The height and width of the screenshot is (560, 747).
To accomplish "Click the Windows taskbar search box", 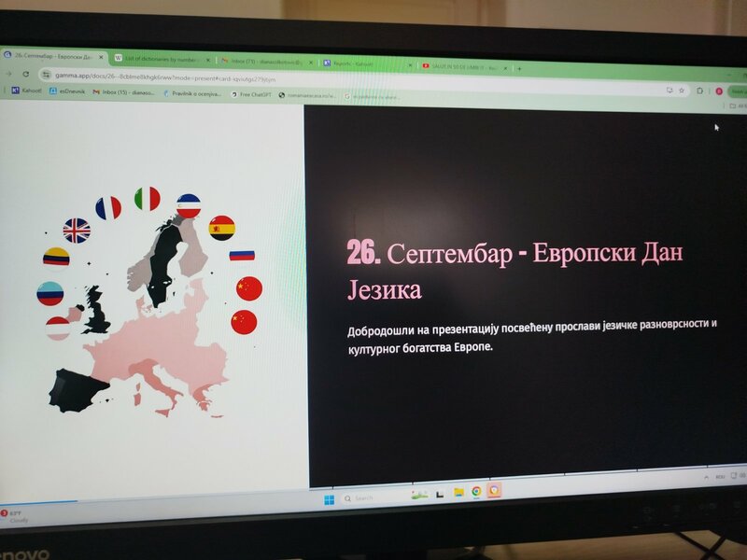I will click(373, 497).
